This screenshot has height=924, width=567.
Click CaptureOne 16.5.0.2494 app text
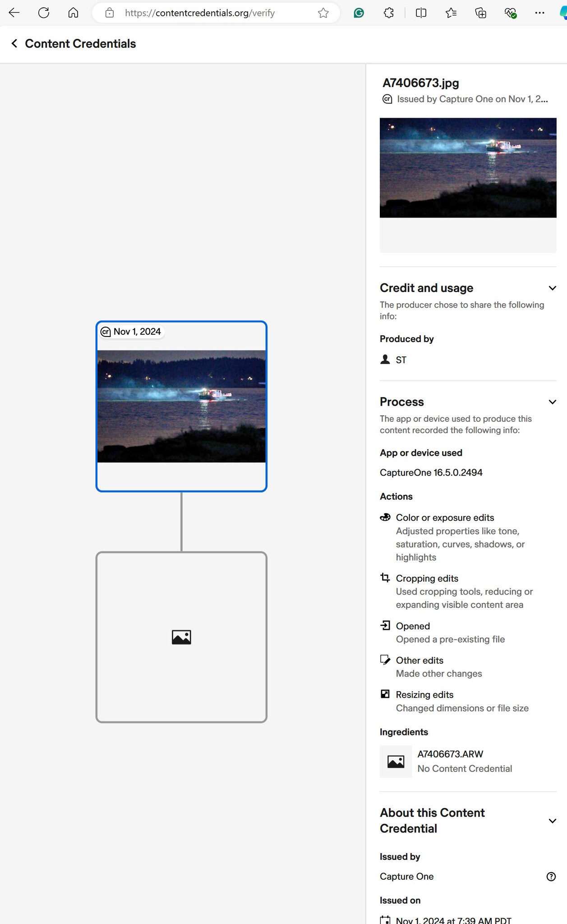(x=431, y=472)
